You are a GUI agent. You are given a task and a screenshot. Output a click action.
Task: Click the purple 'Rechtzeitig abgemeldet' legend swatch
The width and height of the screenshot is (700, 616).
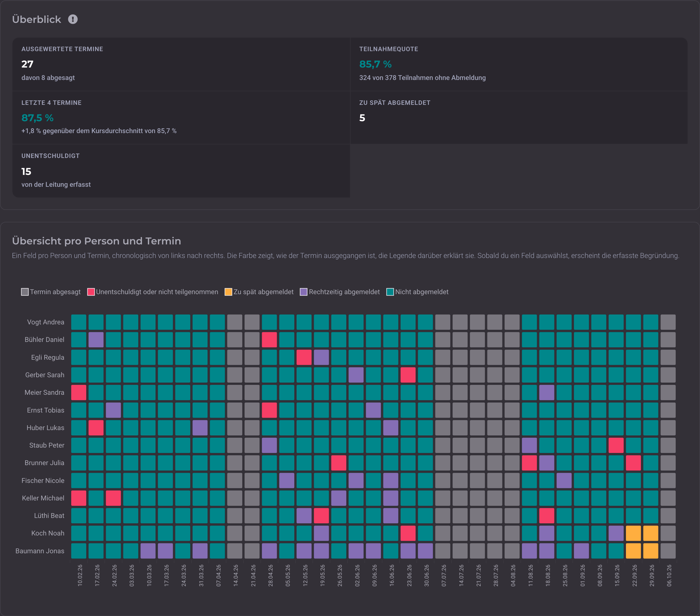[303, 292]
